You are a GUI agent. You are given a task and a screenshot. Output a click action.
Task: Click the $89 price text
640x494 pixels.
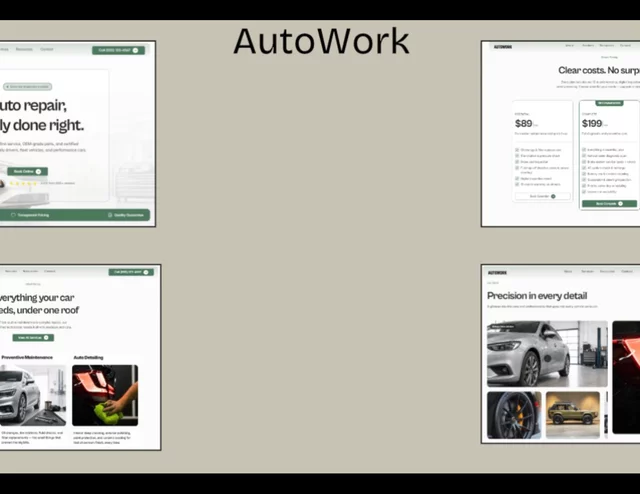pyautogui.click(x=524, y=123)
